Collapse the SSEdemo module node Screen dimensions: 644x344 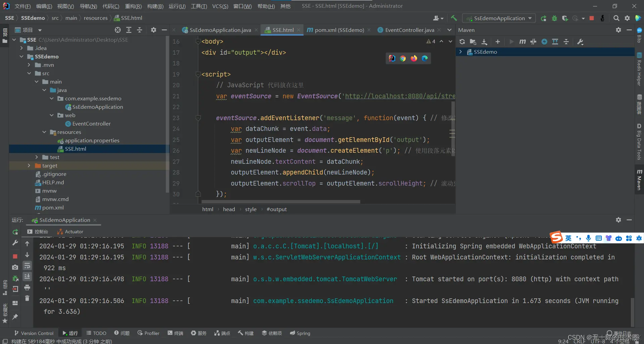coord(22,56)
